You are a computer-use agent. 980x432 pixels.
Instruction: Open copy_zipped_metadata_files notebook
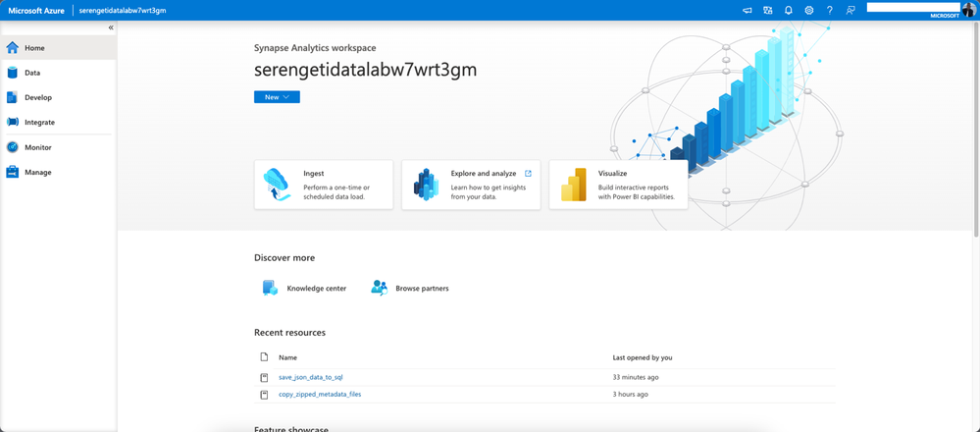[320, 395]
